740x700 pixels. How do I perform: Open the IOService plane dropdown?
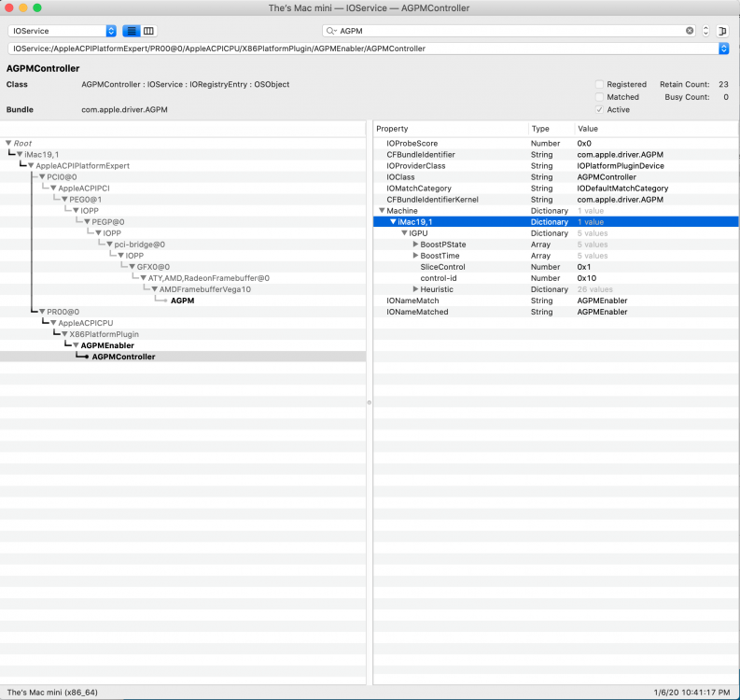(62, 31)
